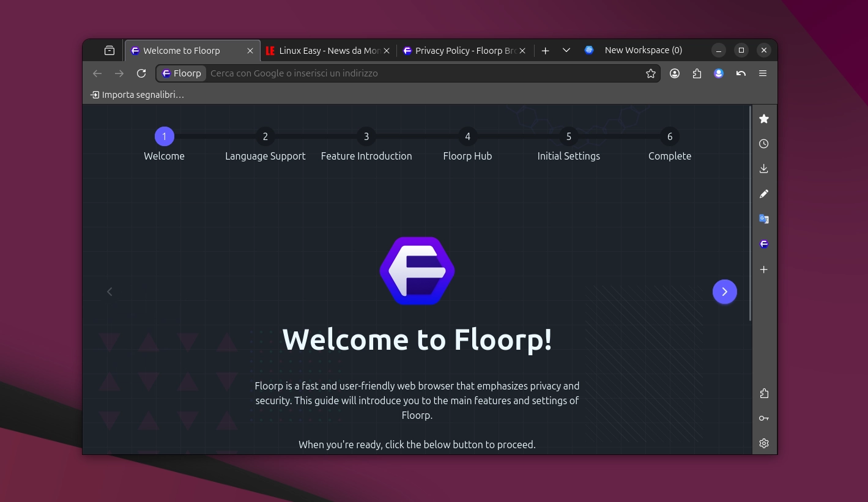Bookmark the page with the star icon
Screen dimensions: 868x502
[650, 73]
